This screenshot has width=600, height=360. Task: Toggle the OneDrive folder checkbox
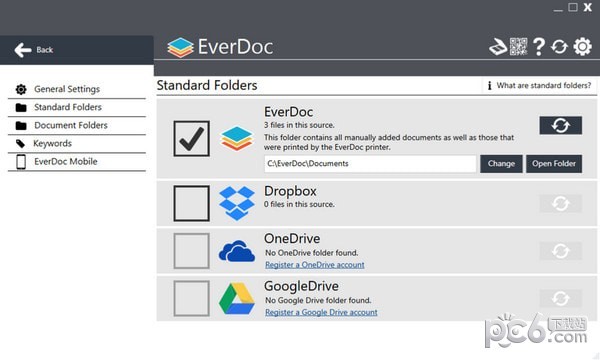[x=191, y=251]
